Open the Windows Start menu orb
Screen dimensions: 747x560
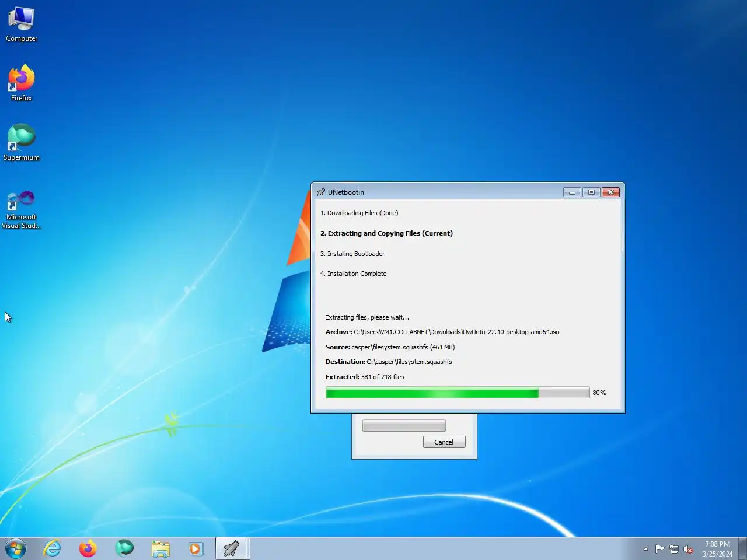point(16,549)
